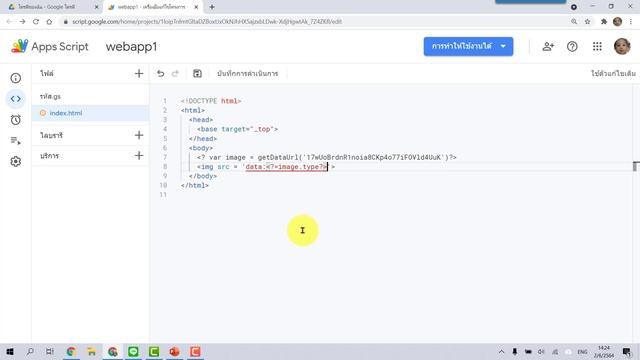The image size is (640, 360).
Task: Open Windows Start menu
Action: coord(10,351)
